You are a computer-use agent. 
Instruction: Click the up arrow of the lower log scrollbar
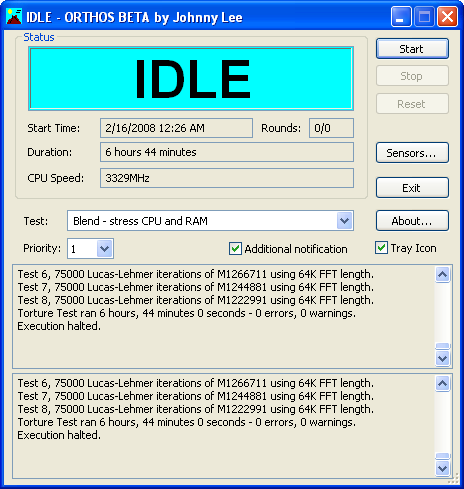pos(443,383)
